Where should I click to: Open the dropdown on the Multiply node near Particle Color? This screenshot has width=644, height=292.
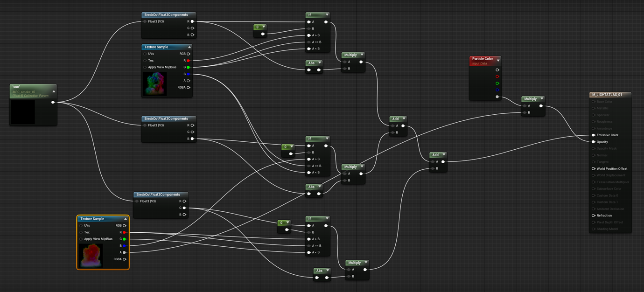[x=542, y=98]
